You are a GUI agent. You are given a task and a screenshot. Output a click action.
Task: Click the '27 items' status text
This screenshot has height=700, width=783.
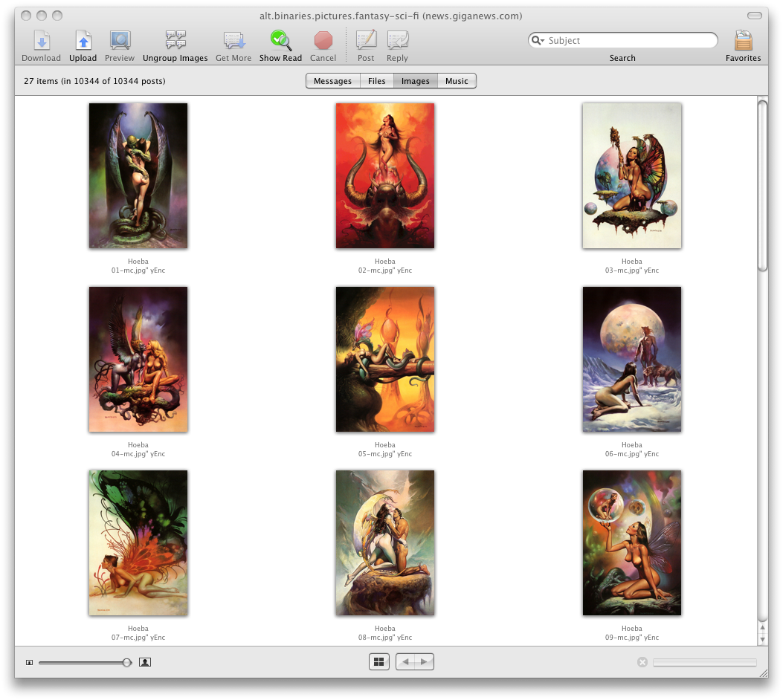(94, 81)
